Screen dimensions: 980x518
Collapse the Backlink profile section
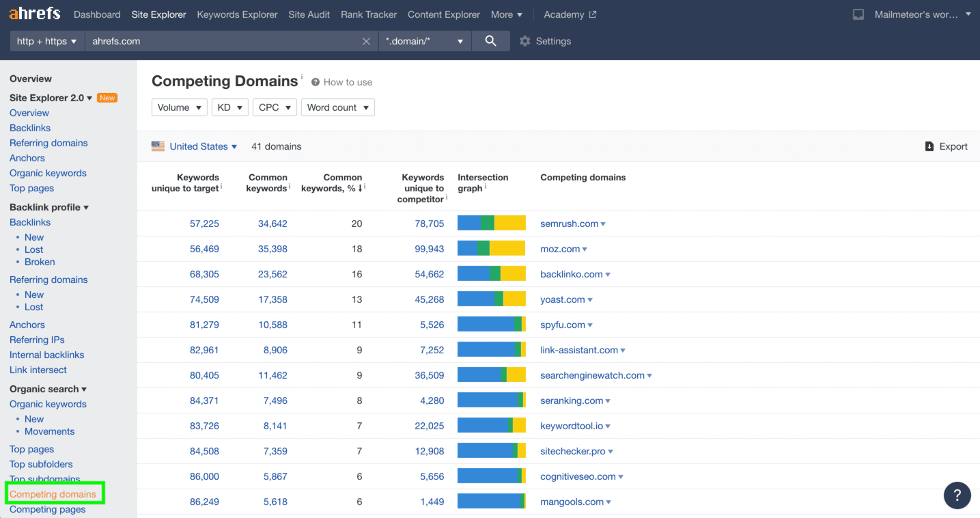click(49, 207)
